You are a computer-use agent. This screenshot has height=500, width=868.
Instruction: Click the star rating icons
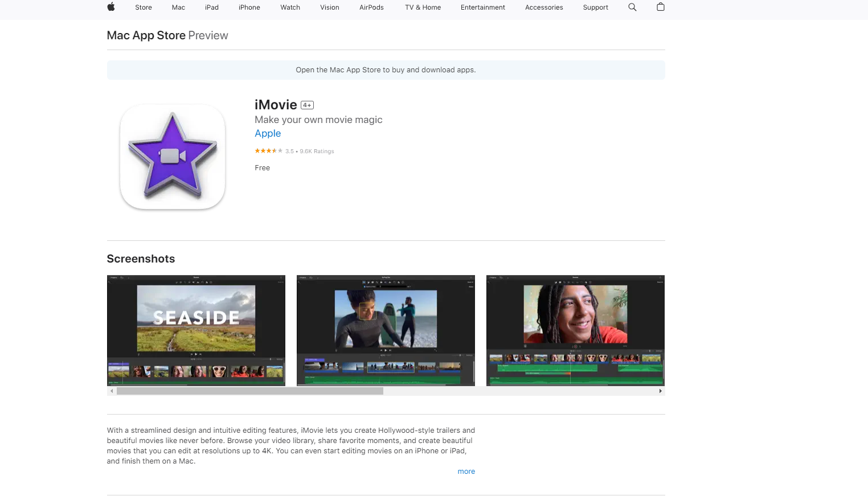click(x=268, y=151)
